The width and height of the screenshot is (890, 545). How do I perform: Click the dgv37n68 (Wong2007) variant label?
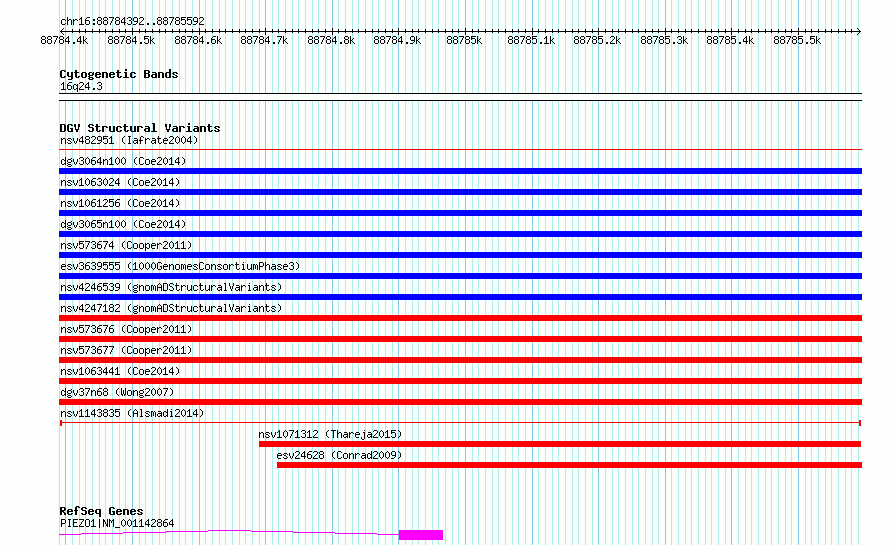tap(117, 392)
